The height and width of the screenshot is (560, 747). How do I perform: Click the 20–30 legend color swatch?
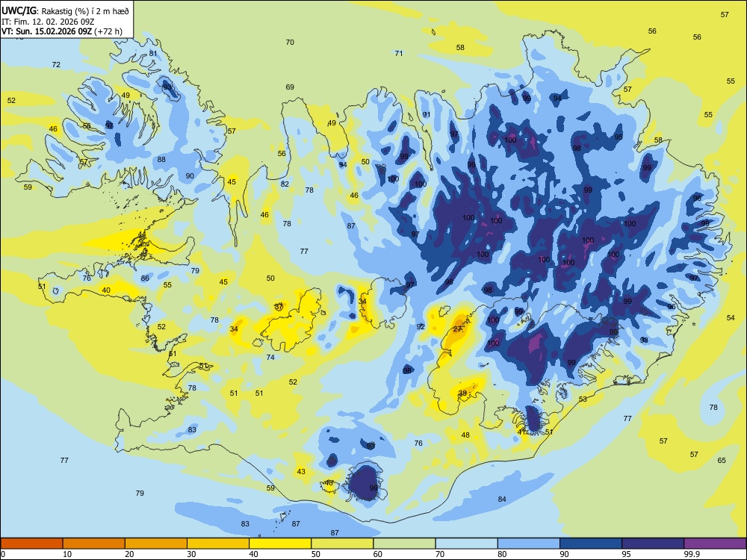coord(156,544)
